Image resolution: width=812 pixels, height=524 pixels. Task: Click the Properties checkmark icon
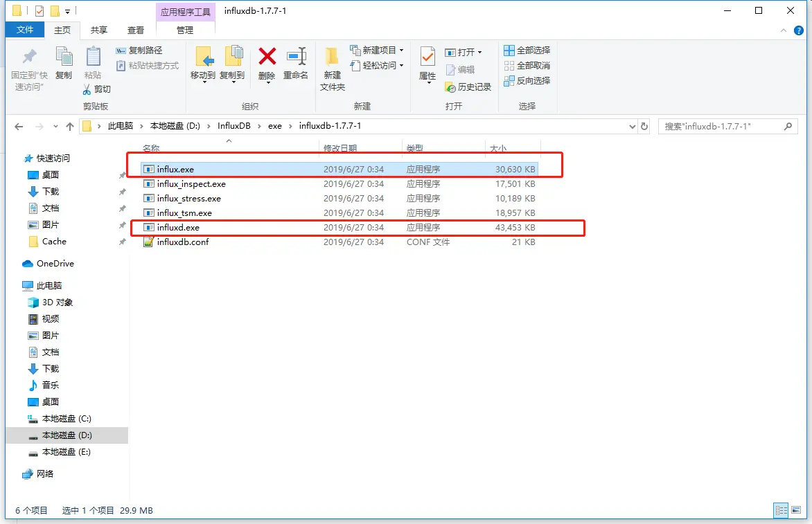point(427,57)
